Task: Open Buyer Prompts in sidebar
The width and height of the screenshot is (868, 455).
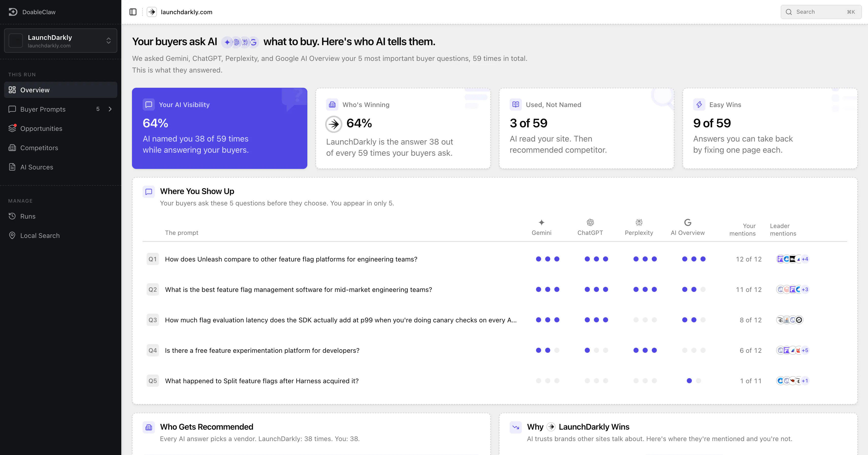Action: click(x=61, y=109)
